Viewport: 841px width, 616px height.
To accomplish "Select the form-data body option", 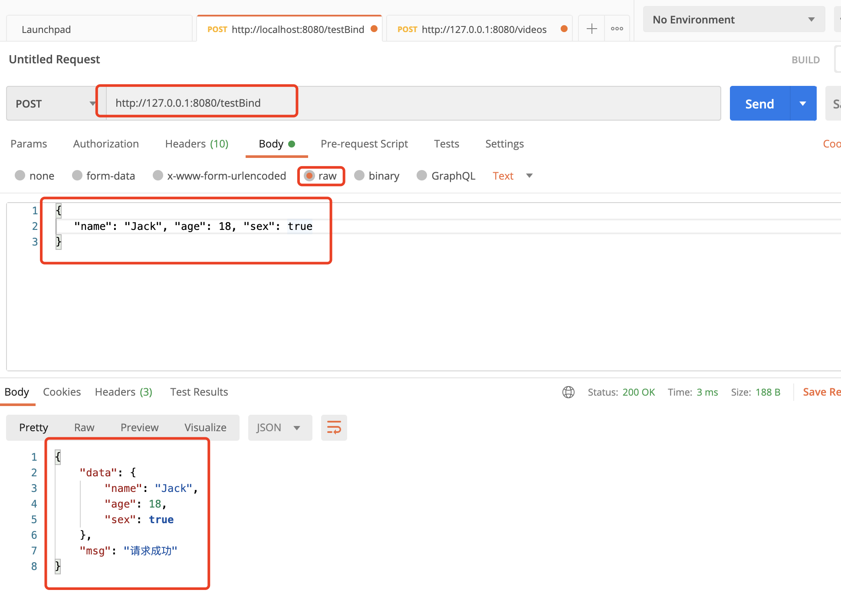I will coord(77,175).
